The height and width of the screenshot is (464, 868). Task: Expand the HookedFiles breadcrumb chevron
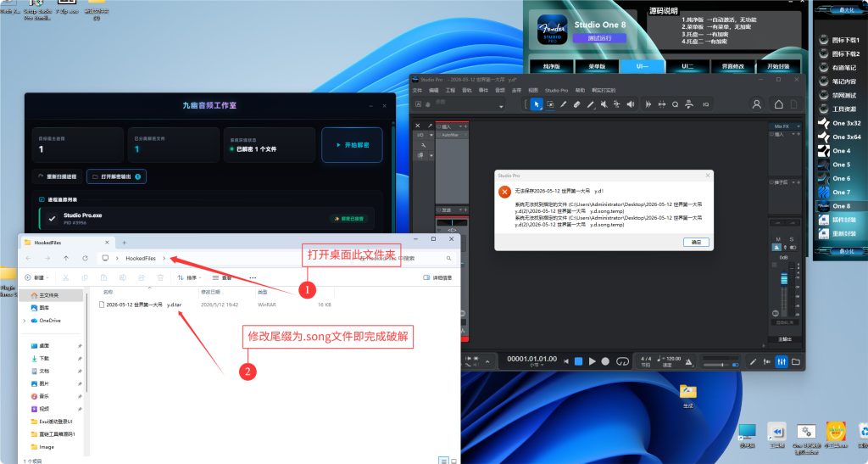pyautogui.click(x=163, y=258)
